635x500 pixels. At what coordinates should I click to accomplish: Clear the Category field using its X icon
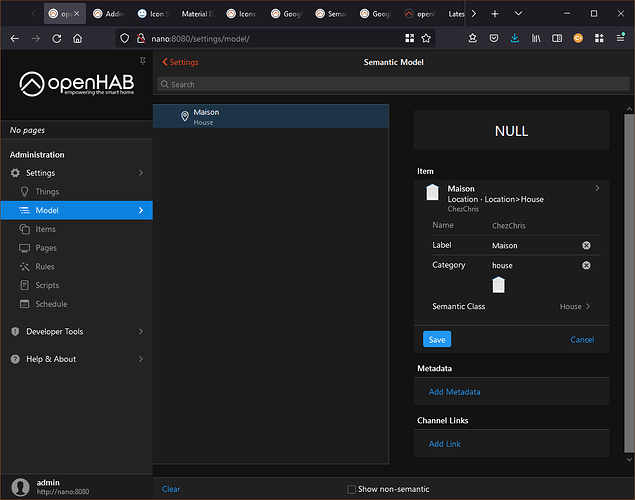click(586, 265)
